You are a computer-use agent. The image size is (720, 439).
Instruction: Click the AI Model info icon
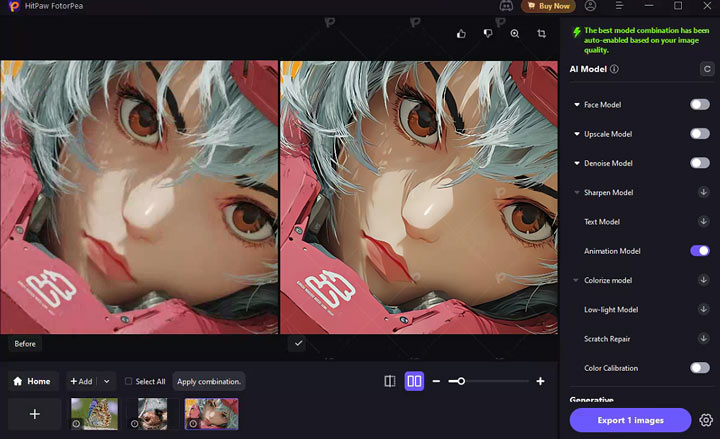coord(614,69)
